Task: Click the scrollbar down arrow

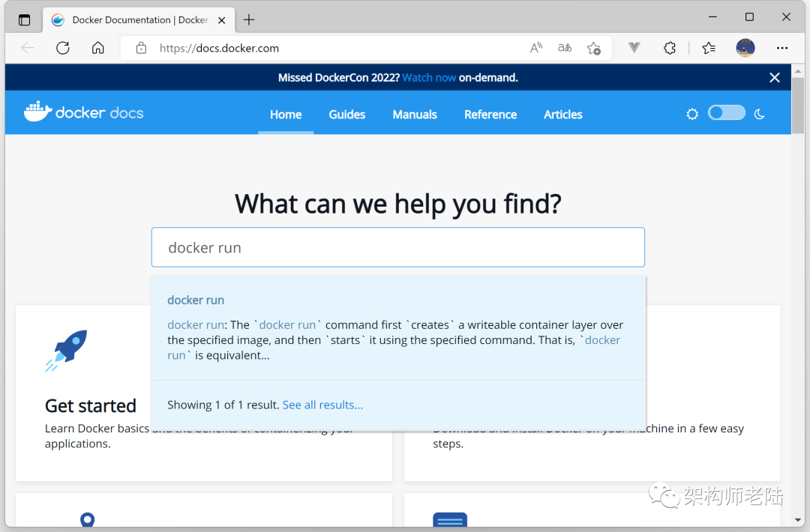Action: pos(798,520)
